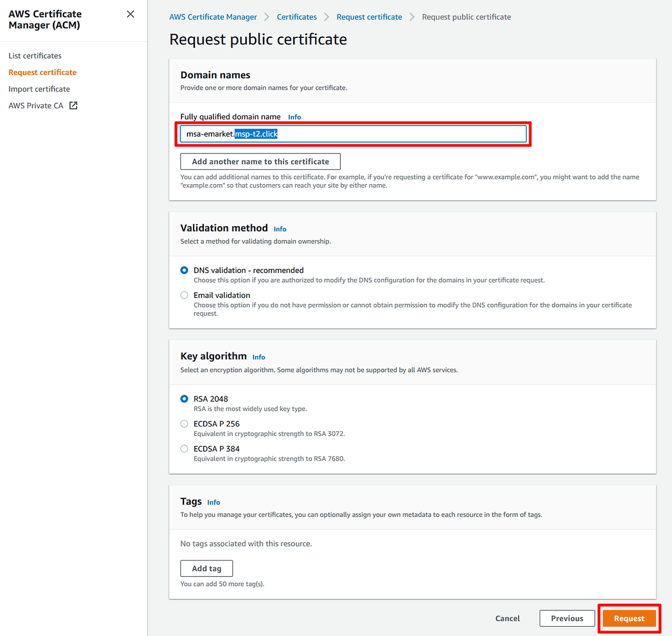Click the Domain names section heading

(215, 75)
